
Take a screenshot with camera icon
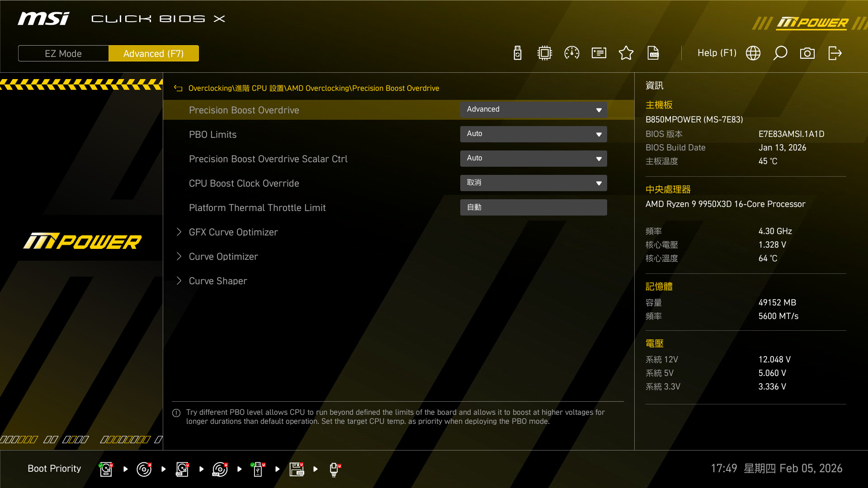tap(807, 53)
